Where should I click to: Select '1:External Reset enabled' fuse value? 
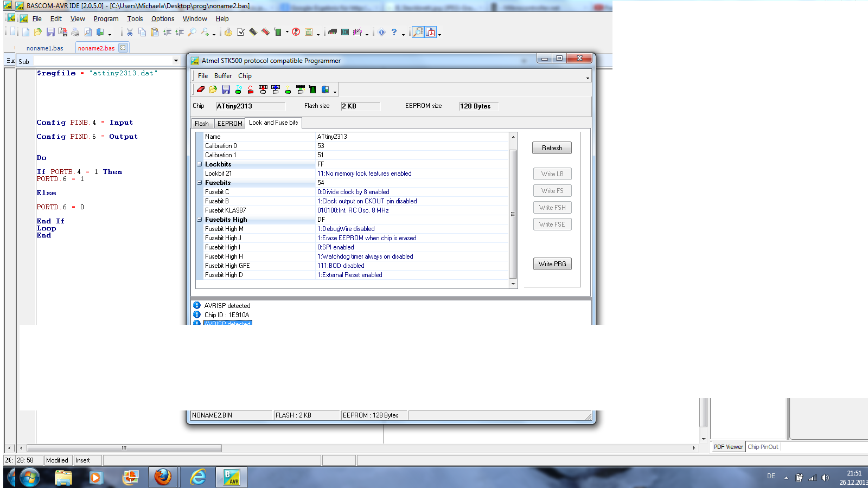(349, 275)
